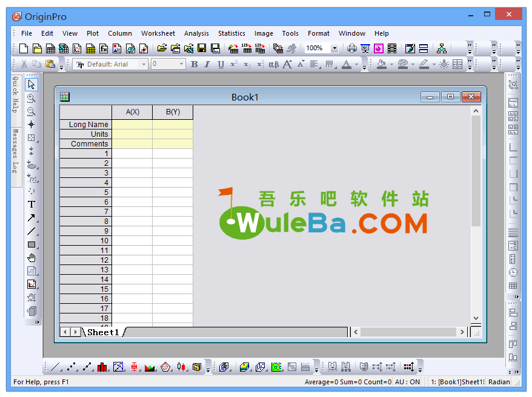The width and height of the screenshot is (532, 397).
Task: Open the File menu
Action: pyautogui.click(x=27, y=33)
